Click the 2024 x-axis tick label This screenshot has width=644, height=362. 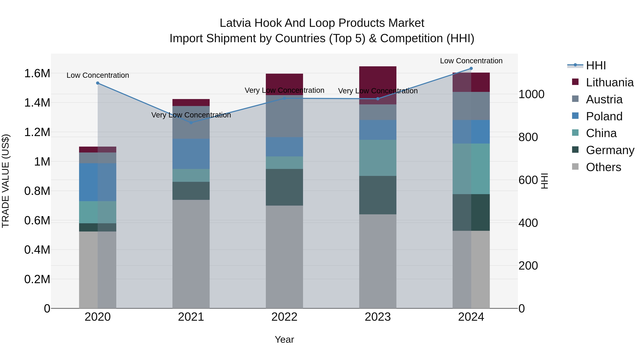pyautogui.click(x=471, y=317)
